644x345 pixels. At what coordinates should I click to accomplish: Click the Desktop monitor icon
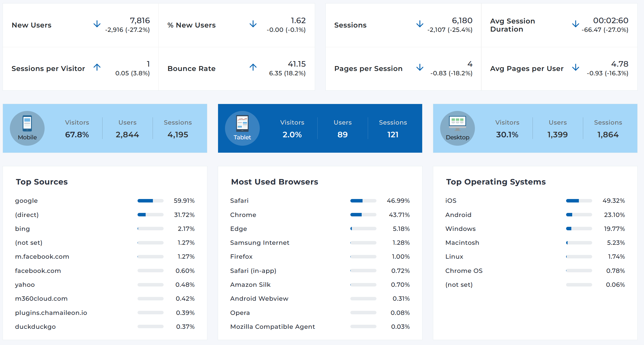[x=457, y=128]
